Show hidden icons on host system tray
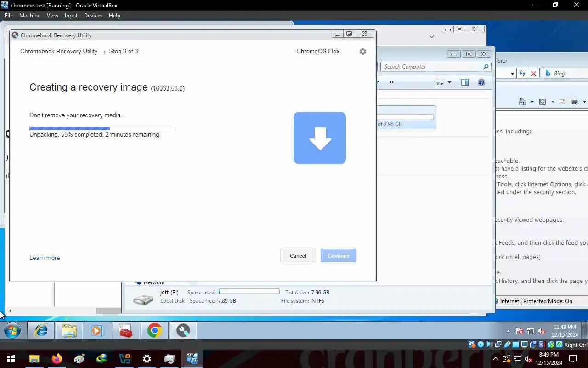588x368 pixels. (x=496, y=359)
